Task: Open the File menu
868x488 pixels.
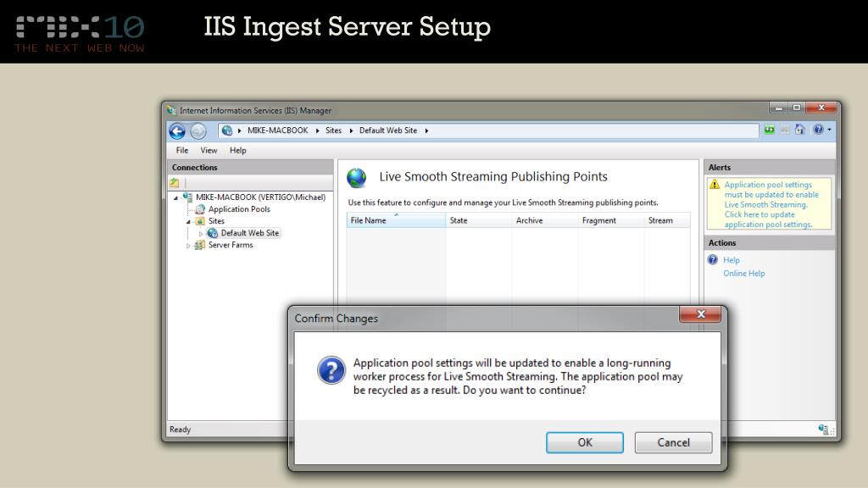Action: click(182, 151)
